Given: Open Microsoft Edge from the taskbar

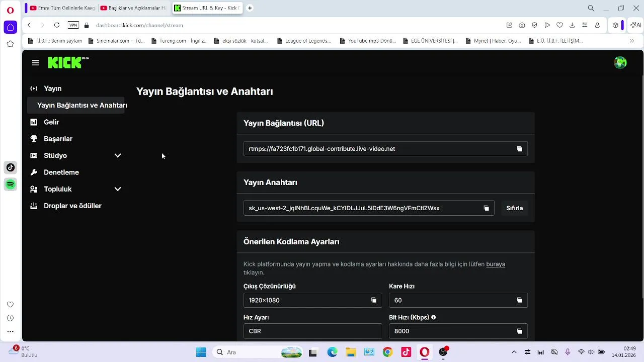Looking at the screenshot, I should tap(332, 352).
